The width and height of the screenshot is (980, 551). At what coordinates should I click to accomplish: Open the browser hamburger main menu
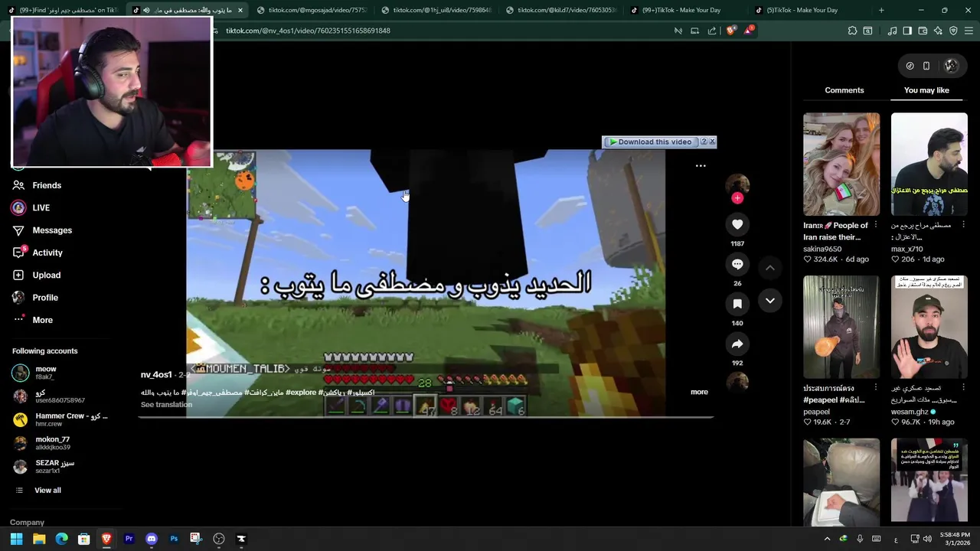(969, 31)
